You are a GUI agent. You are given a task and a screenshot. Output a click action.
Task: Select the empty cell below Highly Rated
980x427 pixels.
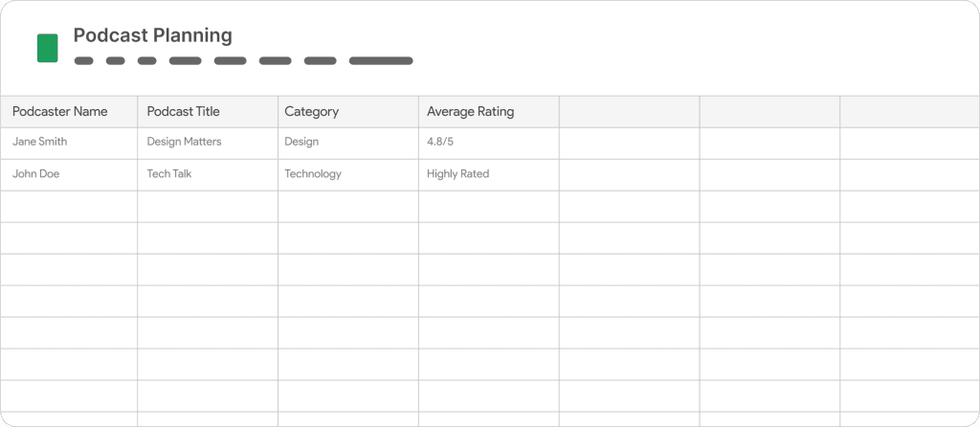tap(489, 207)
